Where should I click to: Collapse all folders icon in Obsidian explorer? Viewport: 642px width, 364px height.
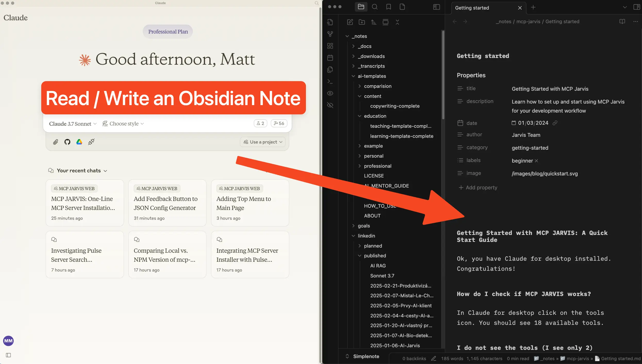(397, 22)
